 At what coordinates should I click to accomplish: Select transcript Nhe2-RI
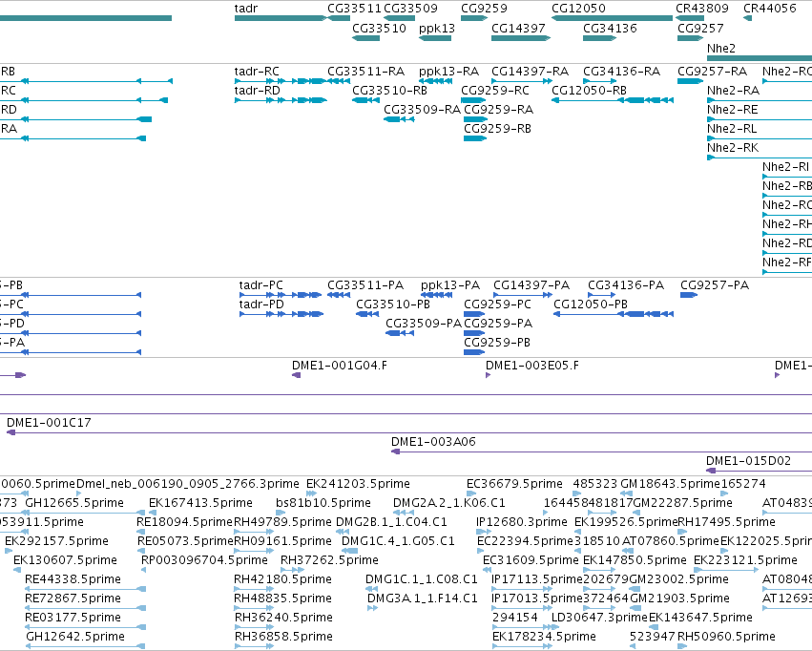pyautogui.click(x=787, y=178)
